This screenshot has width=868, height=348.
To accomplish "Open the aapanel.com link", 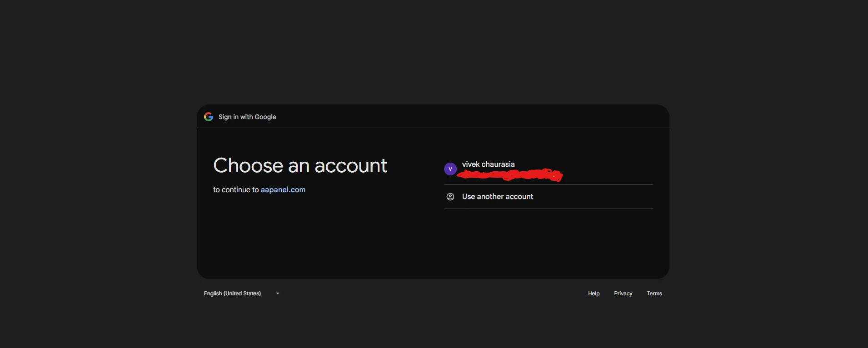I will click(x=283, y=190).
